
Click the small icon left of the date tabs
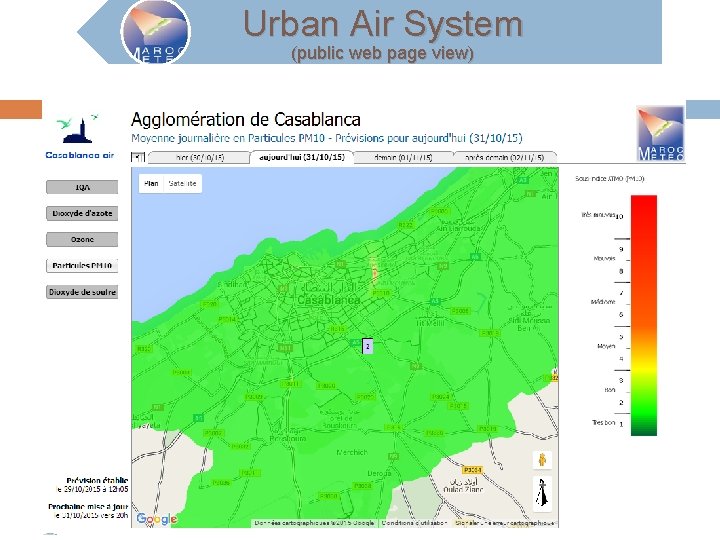(137, 158)
